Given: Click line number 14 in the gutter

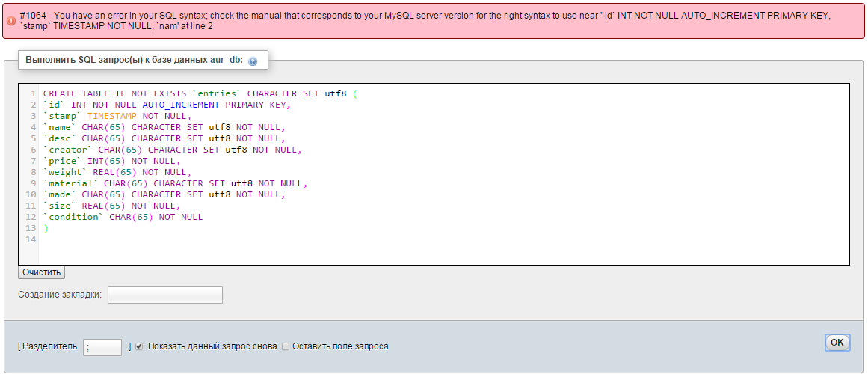Looking at the screenshot, I should click(31, 239).
